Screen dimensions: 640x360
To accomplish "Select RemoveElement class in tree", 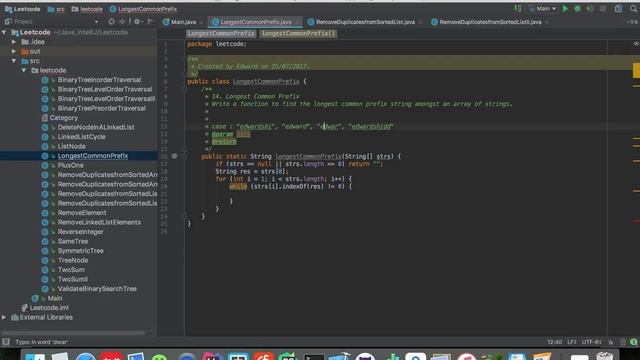I will 82,213.
